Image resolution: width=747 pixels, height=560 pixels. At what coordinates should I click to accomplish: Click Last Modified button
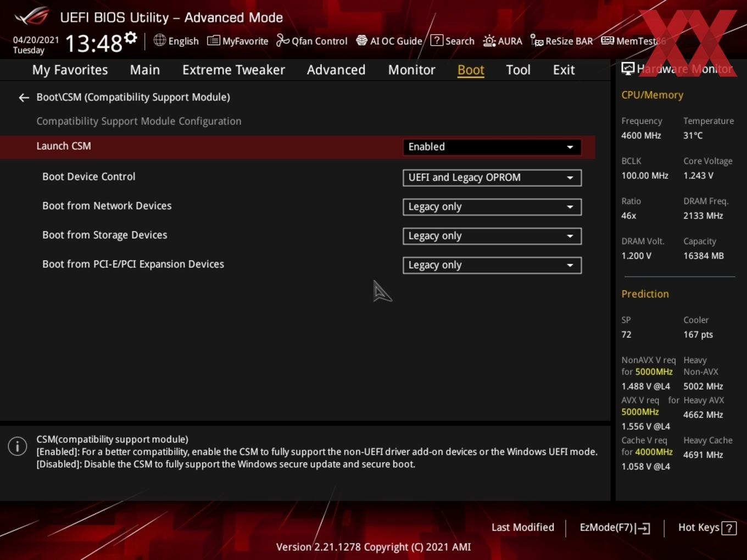click(x=523, y=527)
